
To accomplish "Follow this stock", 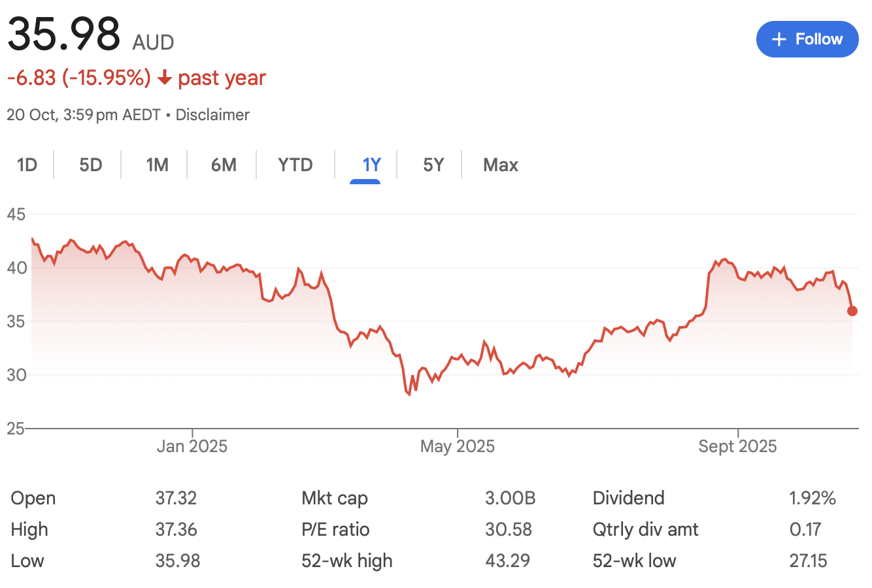I will coord(807,39).
